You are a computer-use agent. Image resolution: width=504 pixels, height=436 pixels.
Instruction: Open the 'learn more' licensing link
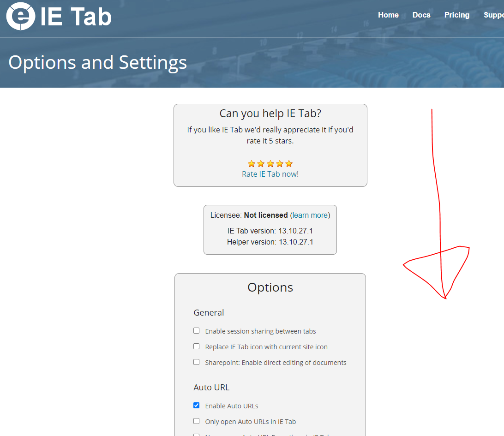[310, 215]
